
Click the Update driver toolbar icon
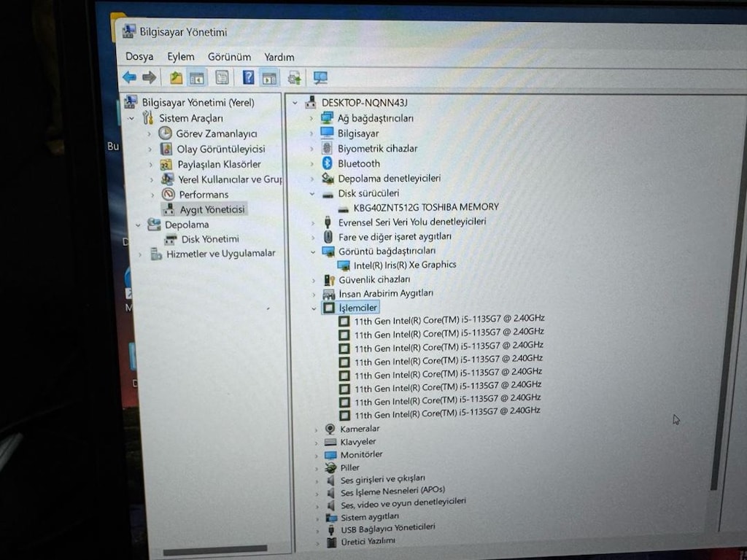(295, 77)
